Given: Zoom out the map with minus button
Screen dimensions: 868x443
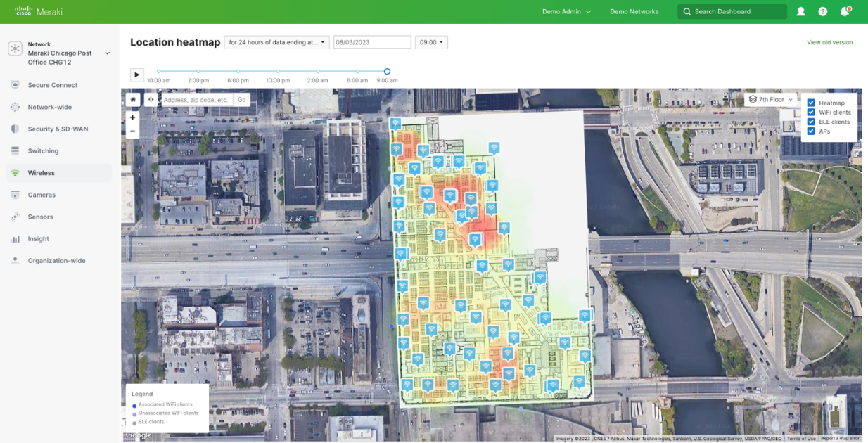Looking at the screenshot, I should point(132,131).
